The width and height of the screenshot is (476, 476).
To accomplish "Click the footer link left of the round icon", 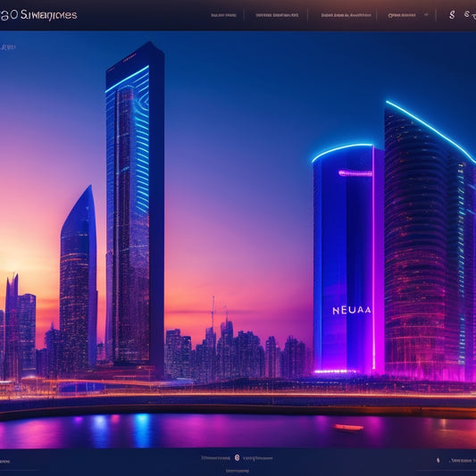I will click(215, 458).
